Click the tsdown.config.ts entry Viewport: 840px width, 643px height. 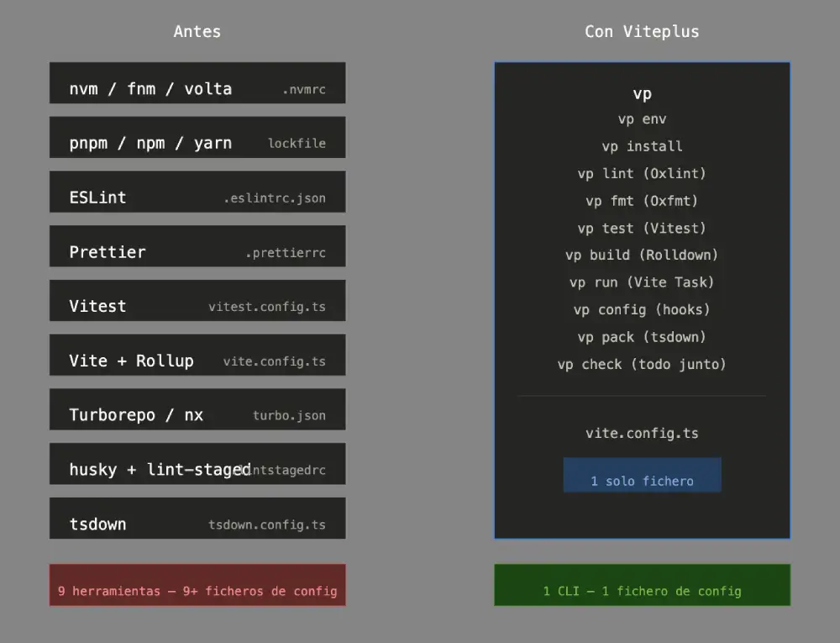click(x=197, y=519)
